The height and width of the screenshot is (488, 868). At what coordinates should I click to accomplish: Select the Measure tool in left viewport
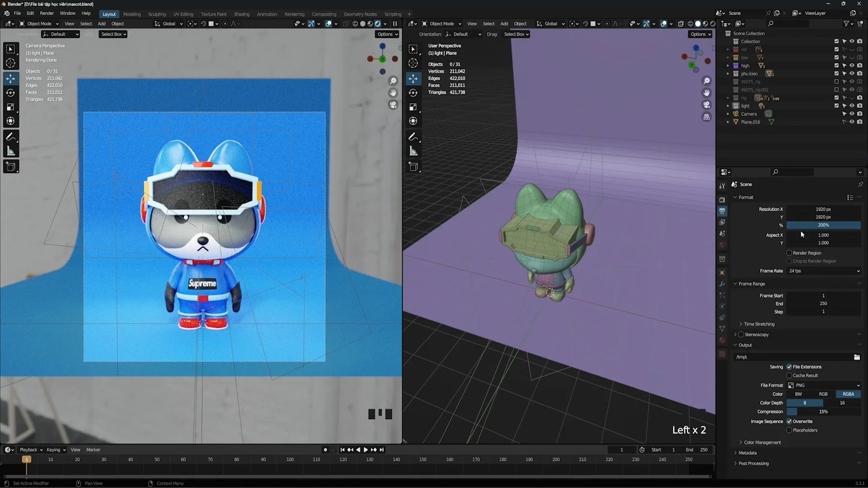pos(11,152)
